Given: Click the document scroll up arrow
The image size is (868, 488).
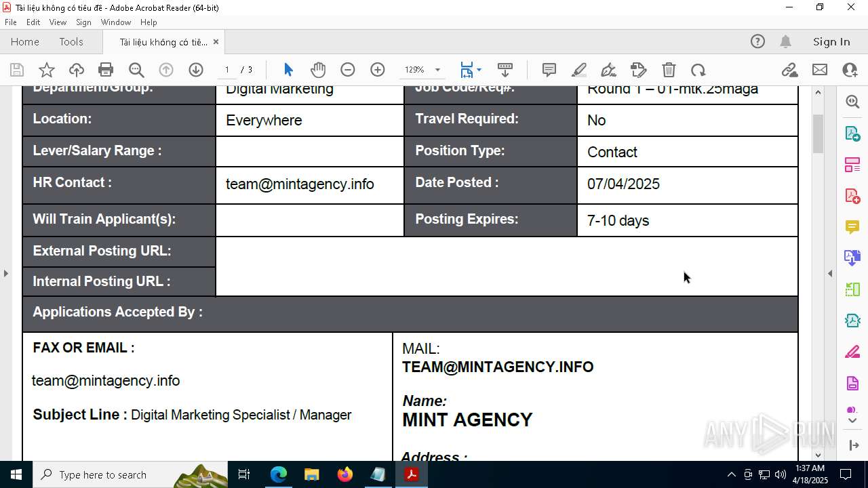Looking at the screenshot, I should (x=818, y=92).
